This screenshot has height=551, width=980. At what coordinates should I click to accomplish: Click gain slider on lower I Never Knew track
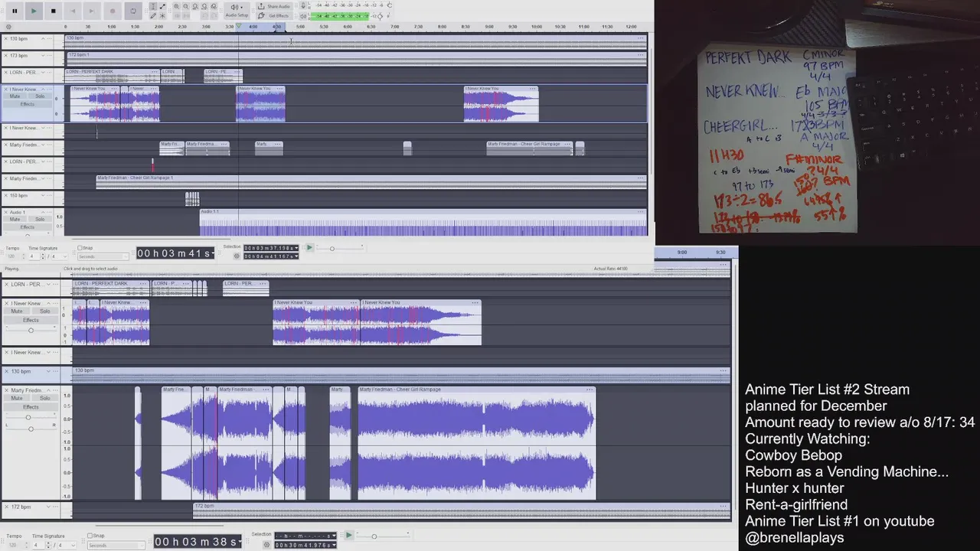point(31,330)
